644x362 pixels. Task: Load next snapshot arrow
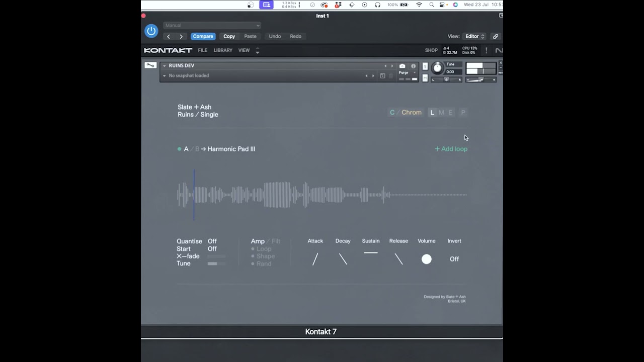373,76
